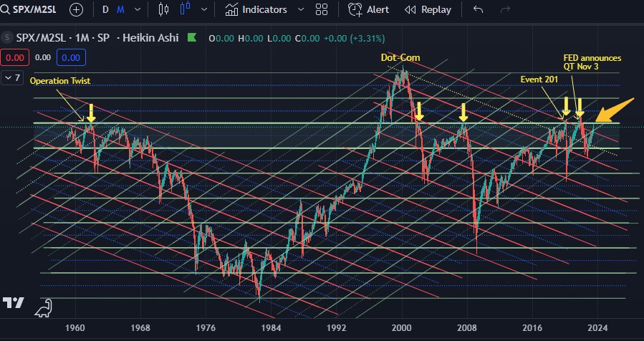This screenshot has height=341, width=644.
Task: Click the 2008 label on the time axis
Action: point(467,327)
